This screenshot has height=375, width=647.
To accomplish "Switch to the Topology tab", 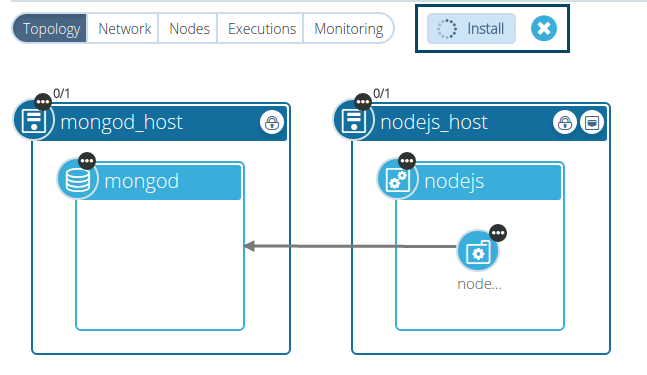I will tap(50, 28).
